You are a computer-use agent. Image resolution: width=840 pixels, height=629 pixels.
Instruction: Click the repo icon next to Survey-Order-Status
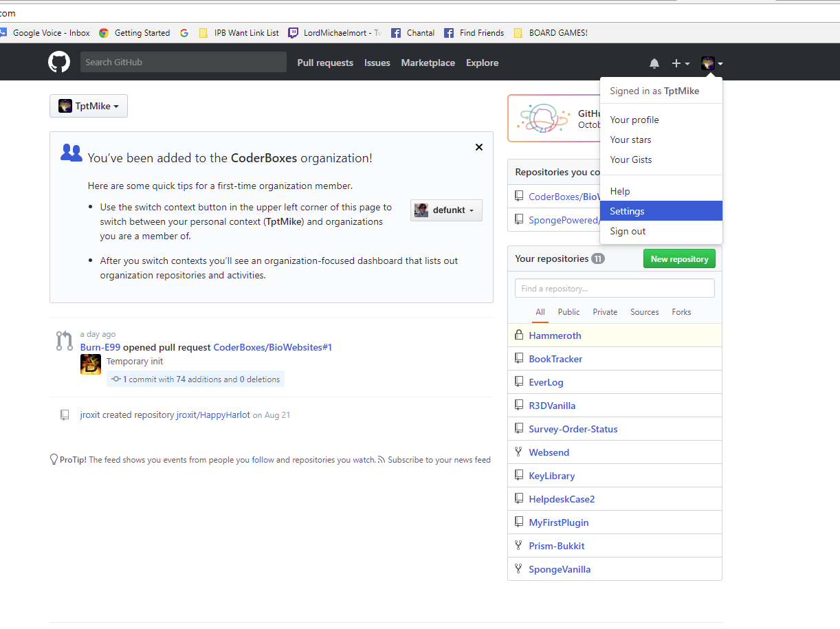coord(519,429)
